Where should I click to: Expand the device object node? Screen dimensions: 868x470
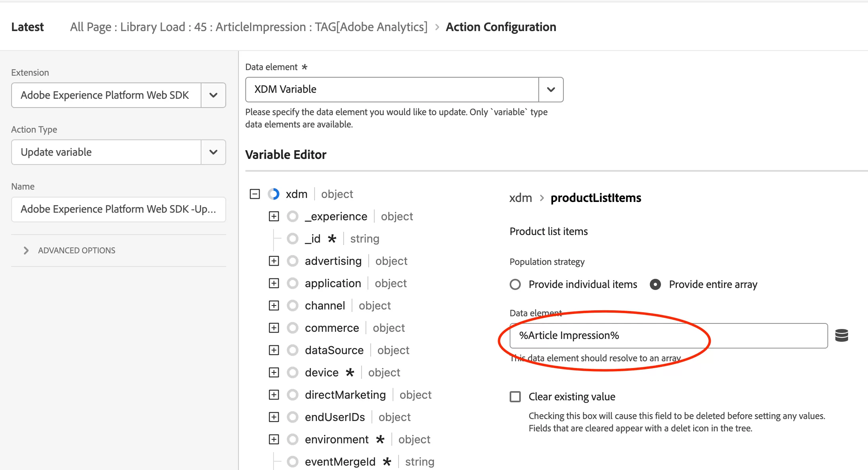click(274, 372)
